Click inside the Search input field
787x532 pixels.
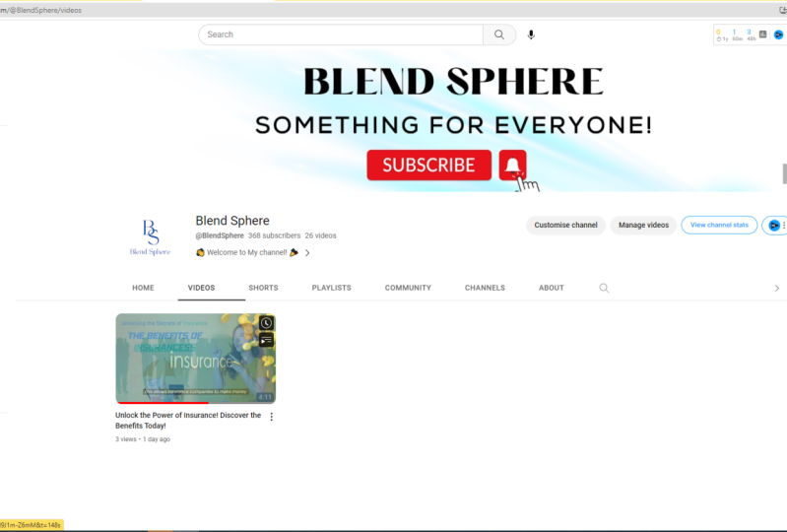tap(341, 34)
